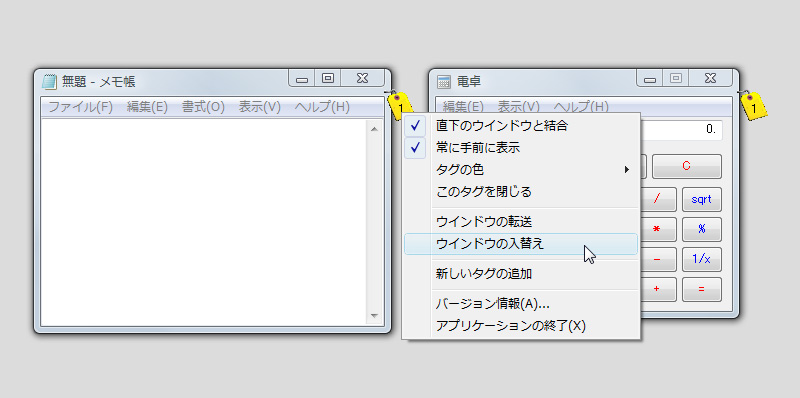Open バージョン情報(A)... dialog
Viewport: 800px width, 398px height.
click(x=520, y=304)
